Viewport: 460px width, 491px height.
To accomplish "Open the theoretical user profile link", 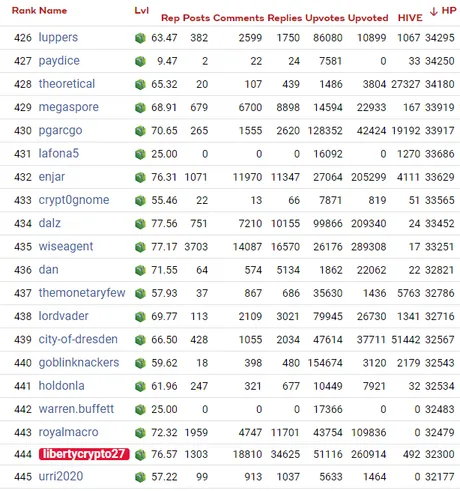I will pos(67,84).
